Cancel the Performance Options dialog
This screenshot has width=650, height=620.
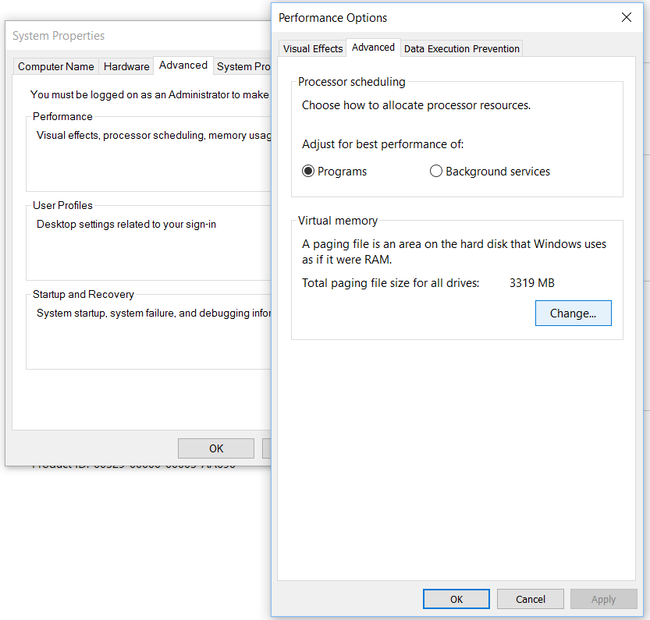(x=530, y=599)
